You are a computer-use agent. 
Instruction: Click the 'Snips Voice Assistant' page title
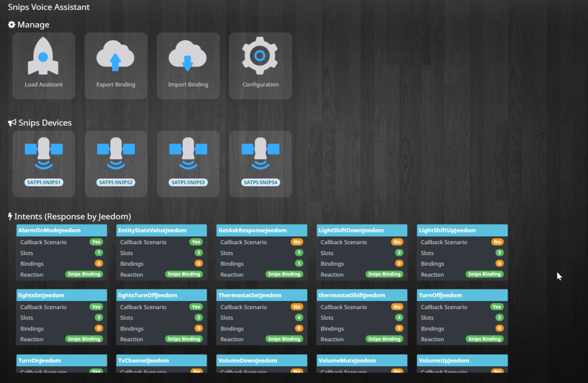(49, 7)
